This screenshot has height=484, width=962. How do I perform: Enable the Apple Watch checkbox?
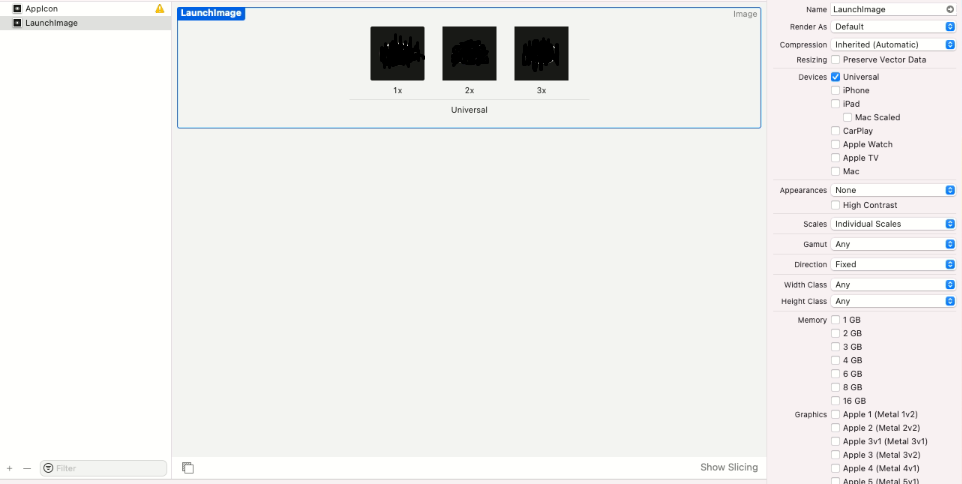coord(836,144)
